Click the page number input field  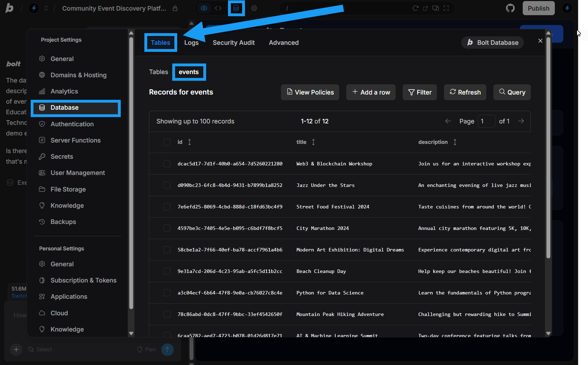[x=487, y=121]
